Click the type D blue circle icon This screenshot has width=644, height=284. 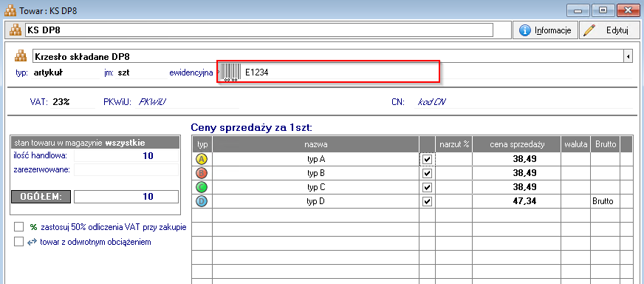click(202, 202)
